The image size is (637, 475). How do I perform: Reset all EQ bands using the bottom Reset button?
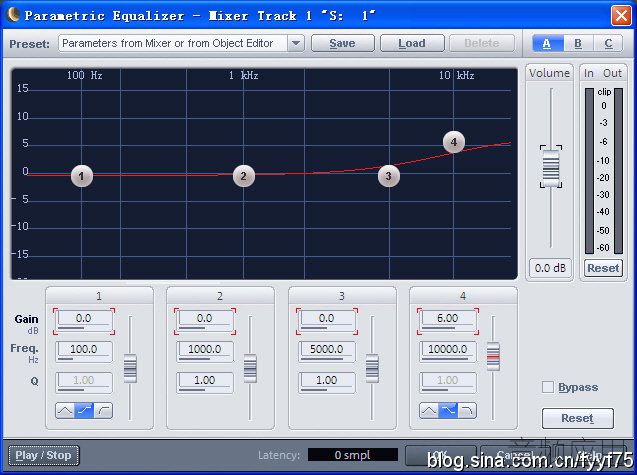point(578,418)
